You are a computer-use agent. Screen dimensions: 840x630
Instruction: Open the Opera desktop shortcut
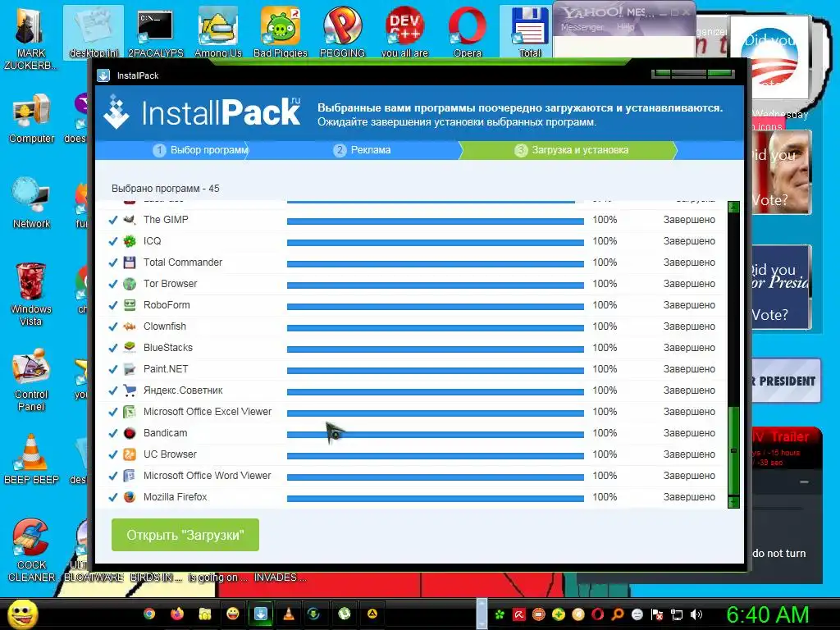[467, 32]
